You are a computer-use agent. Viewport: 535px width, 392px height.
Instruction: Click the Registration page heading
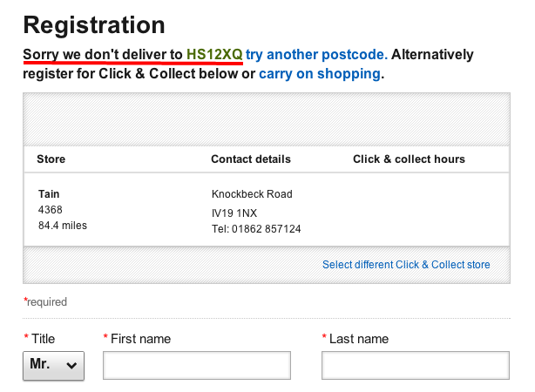[94, 24]
